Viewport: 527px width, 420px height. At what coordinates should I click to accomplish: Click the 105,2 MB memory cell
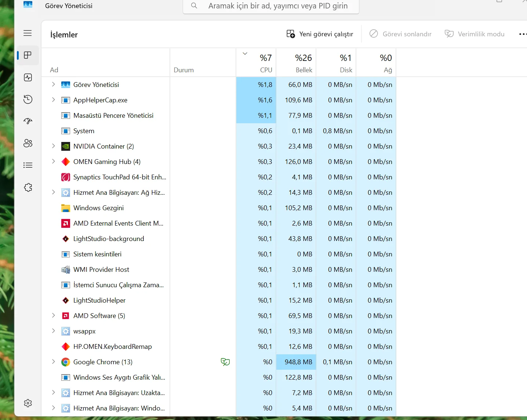[296, 208]
